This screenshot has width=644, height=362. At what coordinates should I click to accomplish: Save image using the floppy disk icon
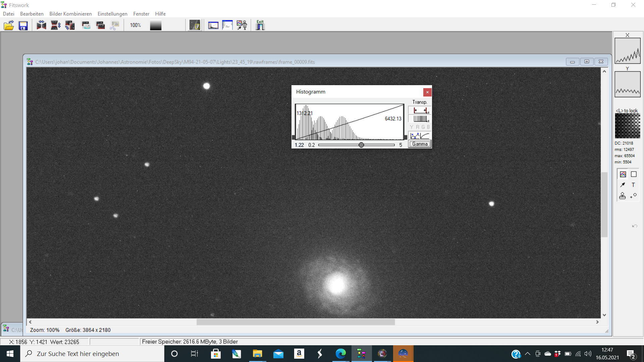click(x=23, y=25)
